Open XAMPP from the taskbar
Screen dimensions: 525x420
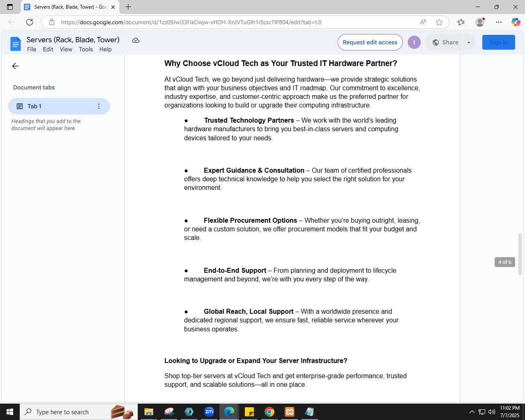tap(290, 412)
